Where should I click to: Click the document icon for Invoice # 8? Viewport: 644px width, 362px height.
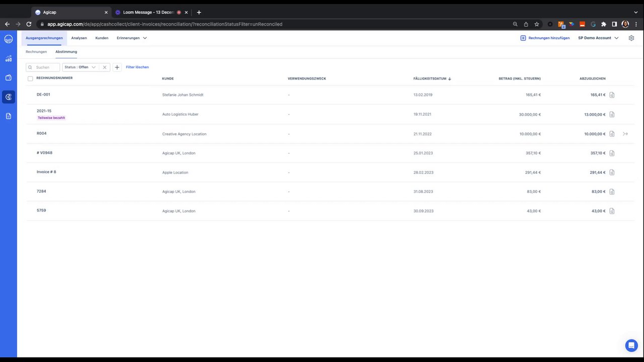tap(612, 172)
